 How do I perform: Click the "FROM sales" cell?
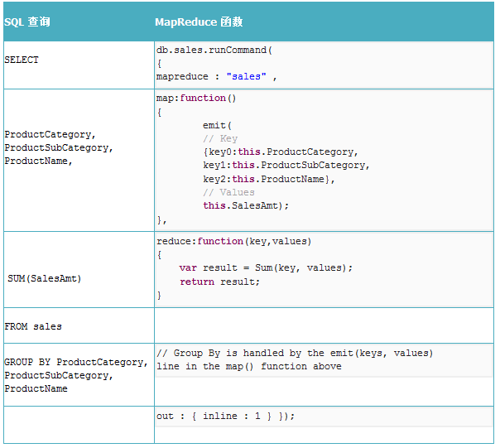(x=33, y=326)
